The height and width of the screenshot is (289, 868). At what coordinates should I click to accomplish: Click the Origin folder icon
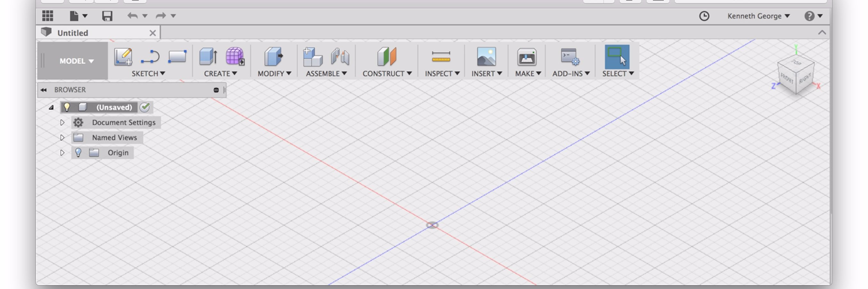pyautogui.click(x=94, y=153)
